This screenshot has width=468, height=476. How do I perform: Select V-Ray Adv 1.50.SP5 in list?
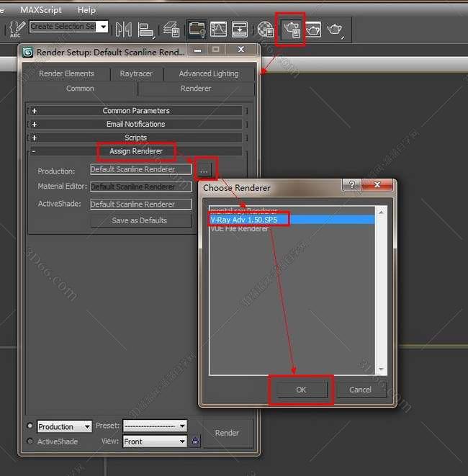(x=292, y=220)
